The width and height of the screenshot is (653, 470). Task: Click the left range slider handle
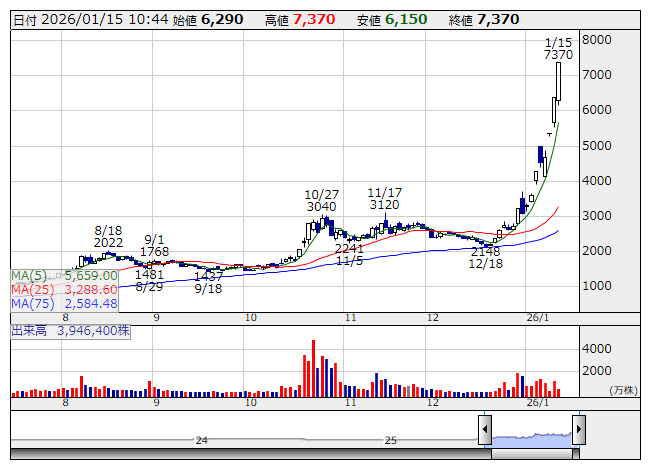pyautogui.click(x=484, y=431)
